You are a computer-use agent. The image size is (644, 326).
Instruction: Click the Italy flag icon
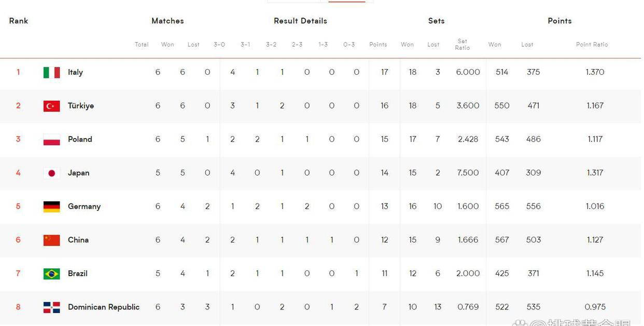click(x=51, y=73)
